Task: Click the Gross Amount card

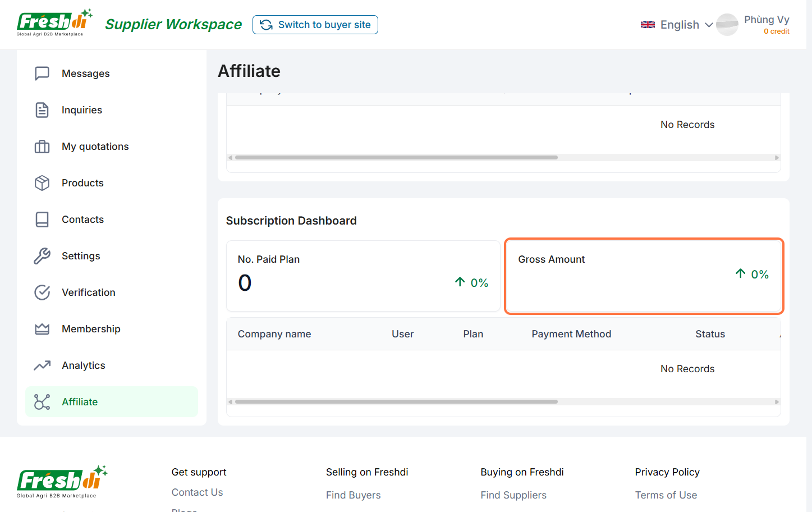Action: pos(644,276)
